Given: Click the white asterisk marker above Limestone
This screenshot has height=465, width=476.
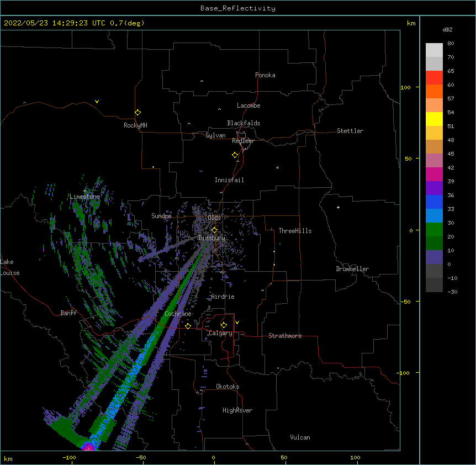Looking at the screenshot, I should click(85, 191).
